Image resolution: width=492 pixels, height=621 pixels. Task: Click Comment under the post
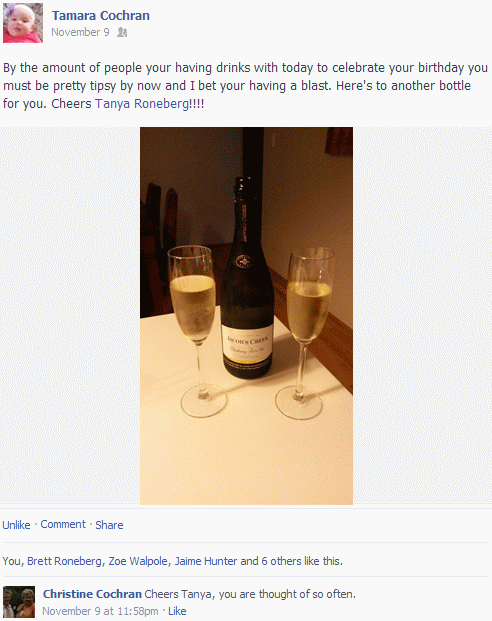(63, 524)
